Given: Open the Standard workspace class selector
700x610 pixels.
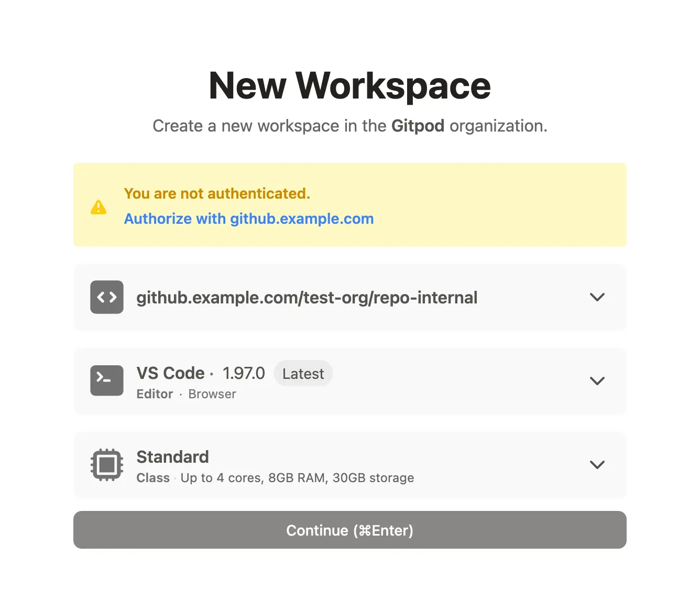Looking at the screenshot, I should click(350, 465).
